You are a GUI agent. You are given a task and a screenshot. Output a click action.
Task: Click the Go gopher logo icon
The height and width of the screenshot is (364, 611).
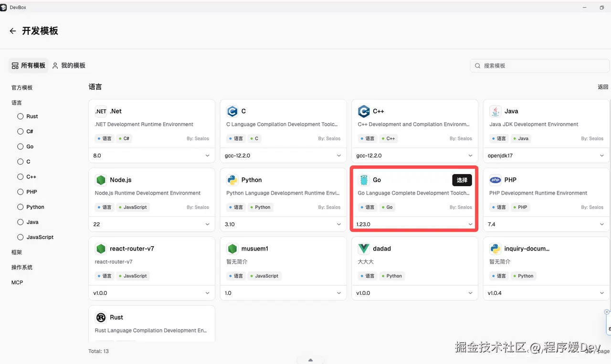tap(364, 180)
